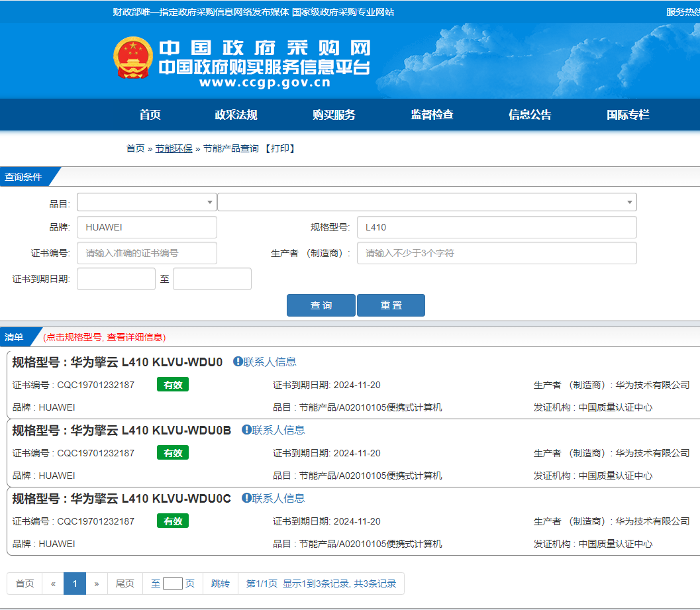Screen dimensions: 700x610
Task: Click the 生产者（制造商） input field
Action: click(x=497, y=253)
